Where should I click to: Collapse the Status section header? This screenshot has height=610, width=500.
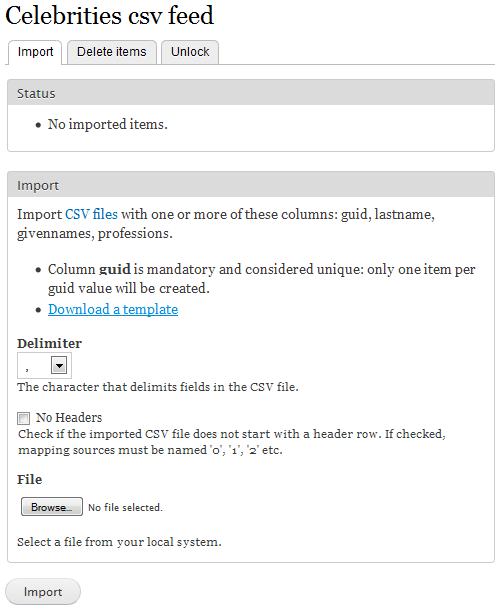(x=251, y=93)
